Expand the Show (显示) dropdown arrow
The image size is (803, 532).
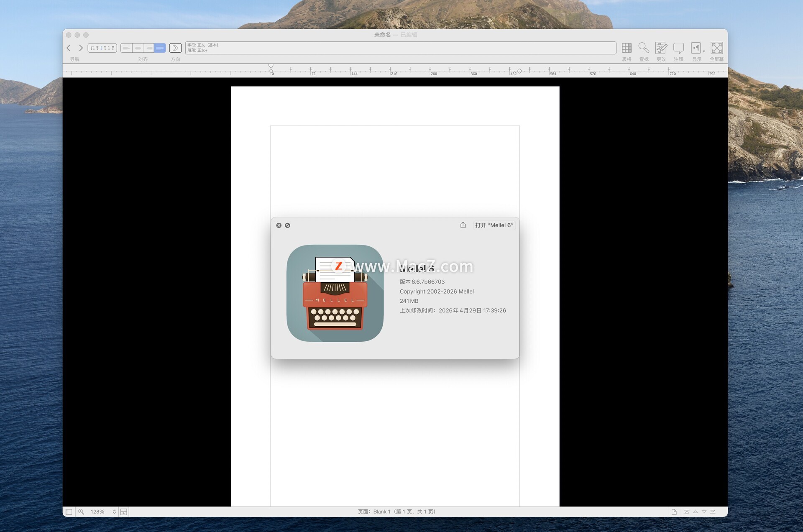click(704, 51)
